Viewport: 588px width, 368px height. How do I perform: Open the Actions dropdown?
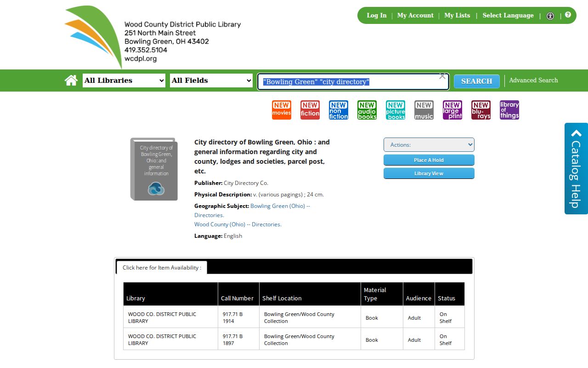(429, 144)
